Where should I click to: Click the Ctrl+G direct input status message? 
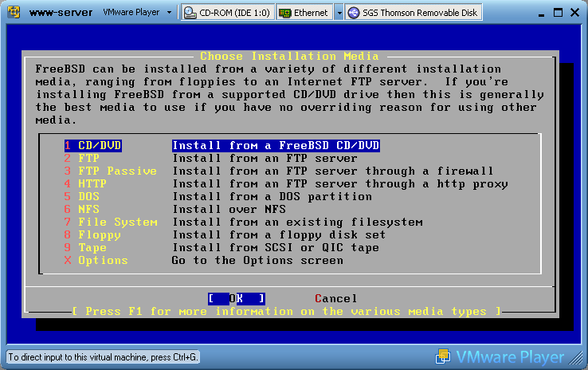tap(103, 357)
